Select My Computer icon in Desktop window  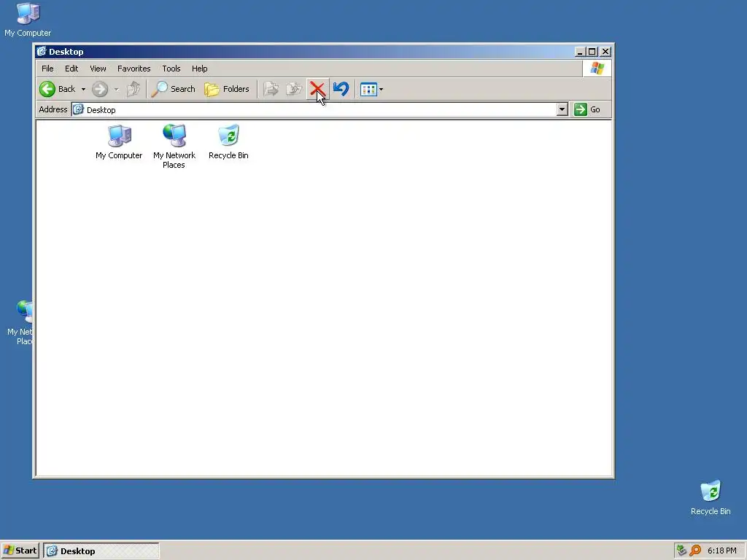[119, 142]
